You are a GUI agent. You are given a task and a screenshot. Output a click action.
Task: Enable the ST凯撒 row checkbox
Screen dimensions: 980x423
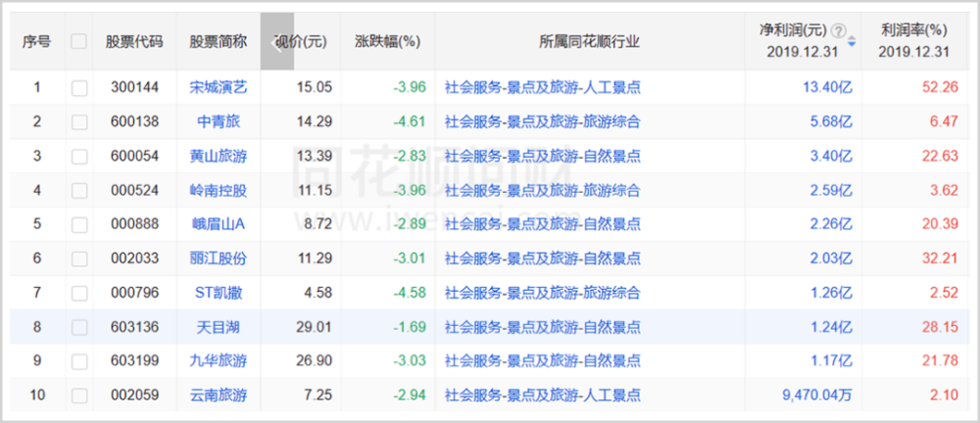coord(78,293)
